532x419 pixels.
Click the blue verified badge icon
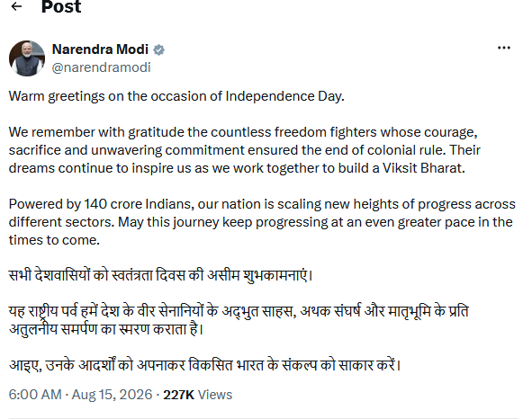click(x=158, y=49)
